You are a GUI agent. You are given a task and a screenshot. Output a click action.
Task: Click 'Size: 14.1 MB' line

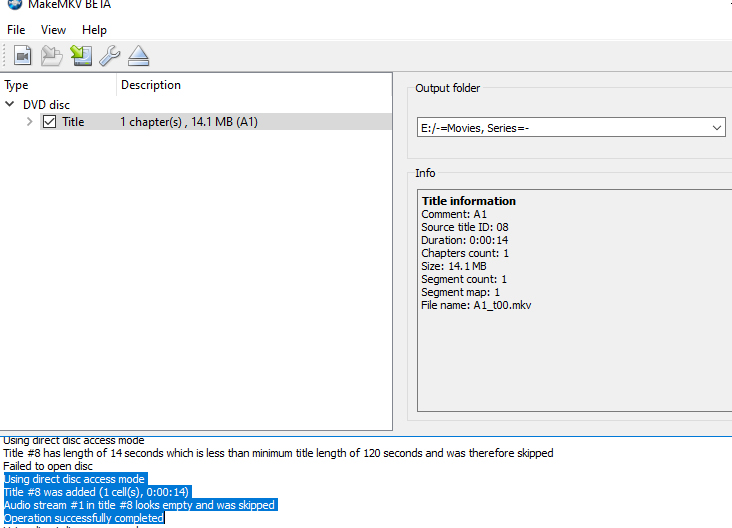(454, 266)
